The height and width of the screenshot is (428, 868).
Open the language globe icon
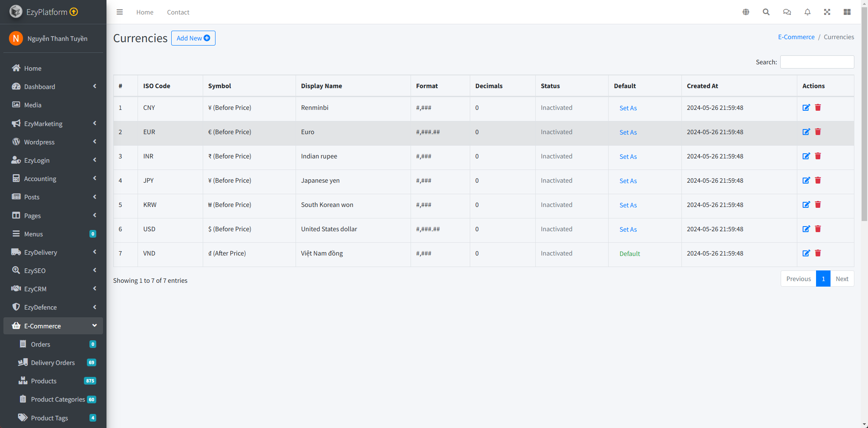pyautogui.click(x=746, y=12)
